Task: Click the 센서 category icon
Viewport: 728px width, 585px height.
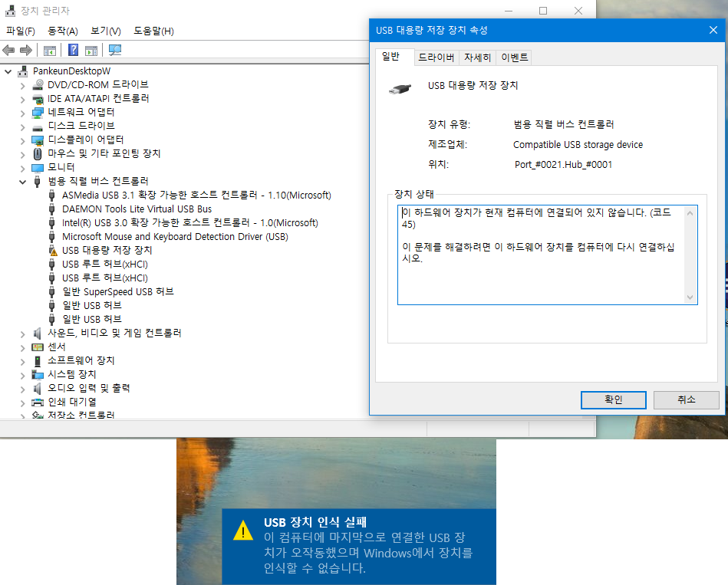Action: point(38,347)
